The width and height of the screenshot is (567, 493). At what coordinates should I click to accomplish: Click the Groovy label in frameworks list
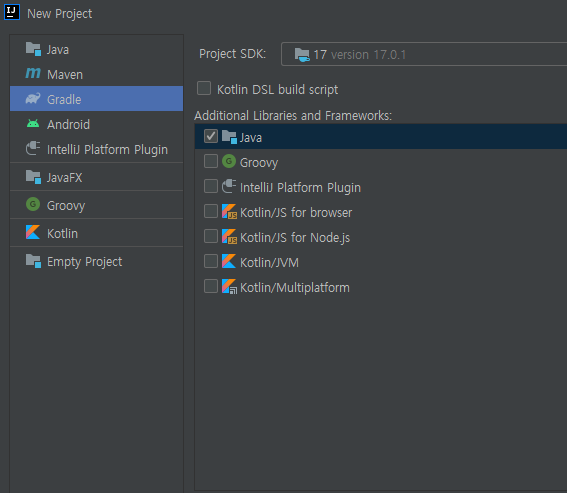(259, 163)
